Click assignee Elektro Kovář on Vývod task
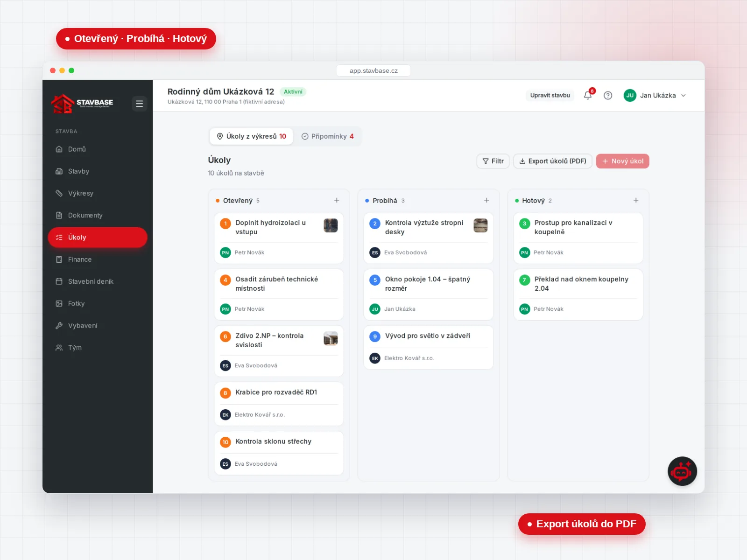The width and height of the screenshot is (747, 560). 409,358
